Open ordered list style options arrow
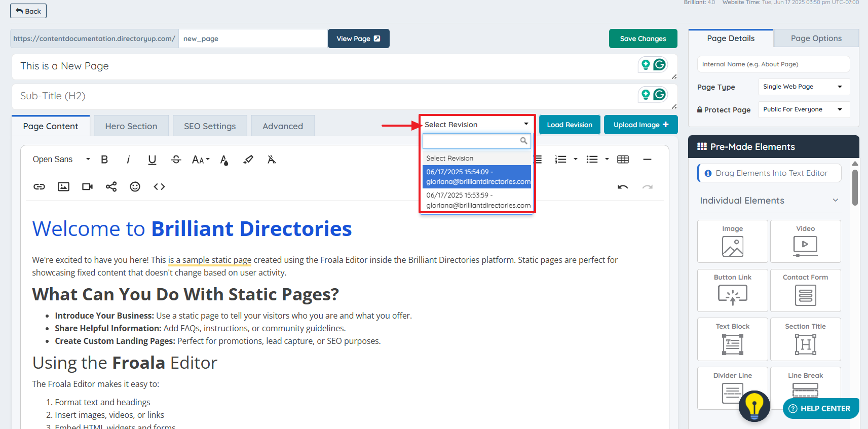Screen dimensions: 868x429 (576, 160)
